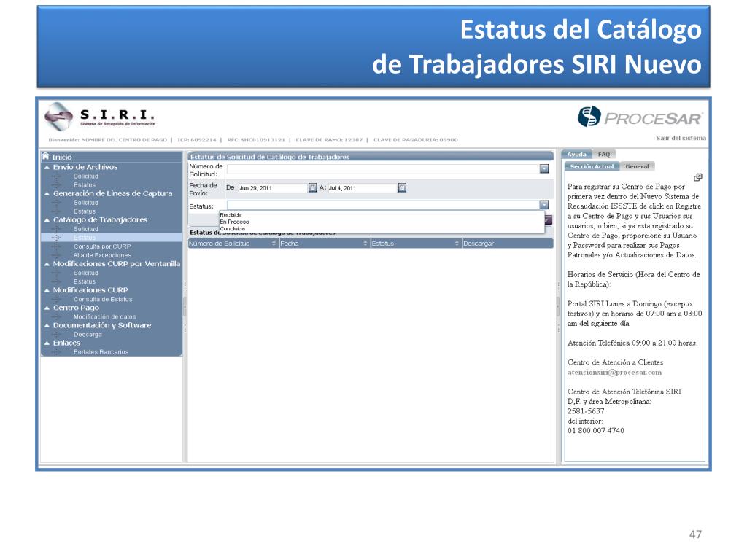Pop out the help panel into a new window
The height and width of the screenshot is (560, 747).
point(698,177)
